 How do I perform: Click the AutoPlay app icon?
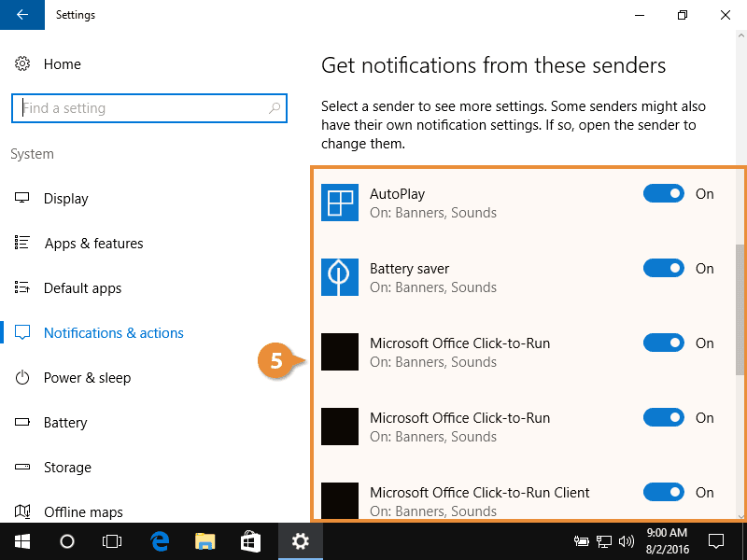(x=340, y=203)
